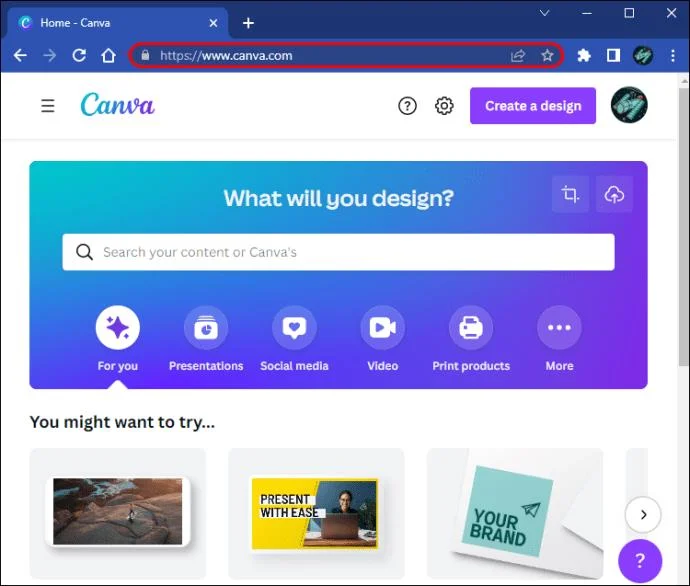The image size is (690, 586).
Task: Open the floating purple help button
Action: pyautogui.click(x=640, y=560)
